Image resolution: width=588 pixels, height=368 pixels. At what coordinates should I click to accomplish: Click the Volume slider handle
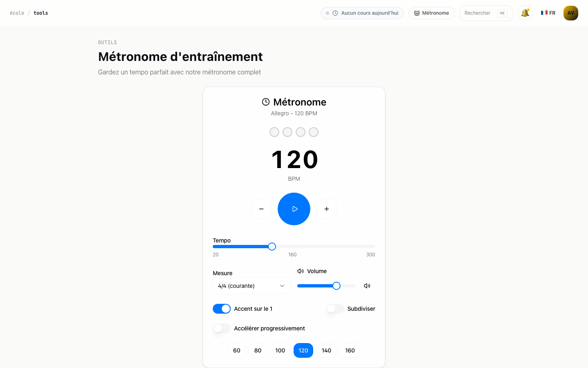(x=336, y=286)
